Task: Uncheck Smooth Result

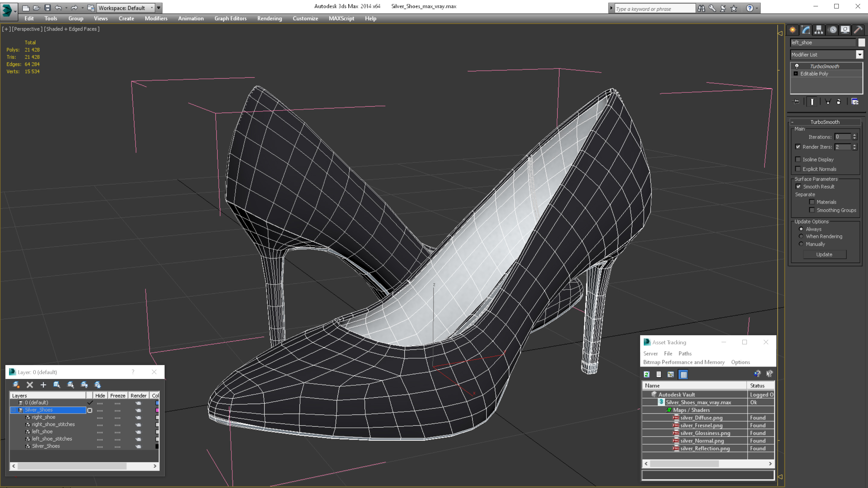Action: pos(798,186)
